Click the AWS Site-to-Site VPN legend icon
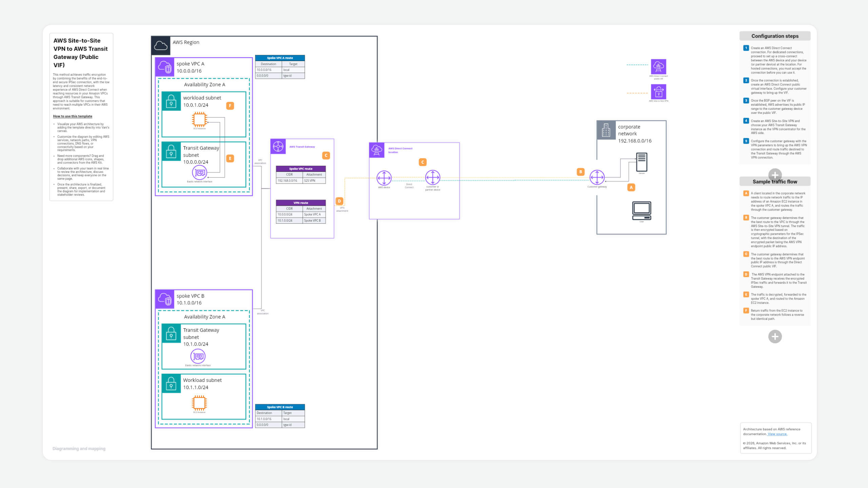Viewport: 868px width, 488px height. tap(658, 91)
